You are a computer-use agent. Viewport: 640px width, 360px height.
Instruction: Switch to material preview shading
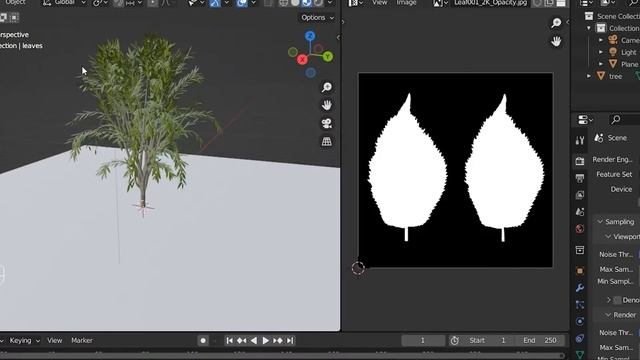tap(307, 3)
